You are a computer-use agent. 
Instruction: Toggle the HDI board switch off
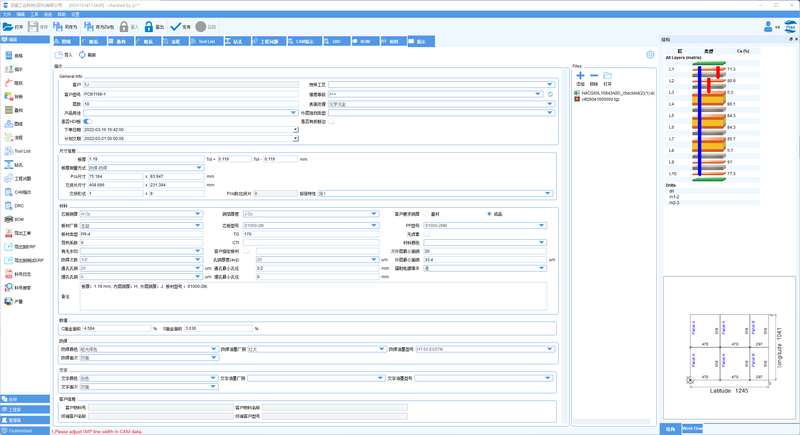pos(88,121)
